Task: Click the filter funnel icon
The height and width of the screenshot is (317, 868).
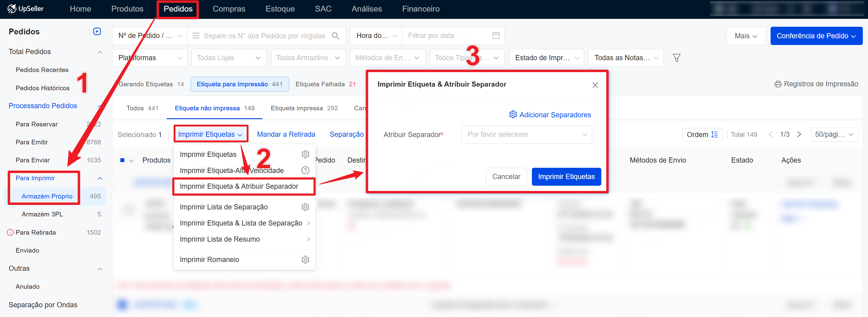Action: pyautogui.click(x=676, y=58)
